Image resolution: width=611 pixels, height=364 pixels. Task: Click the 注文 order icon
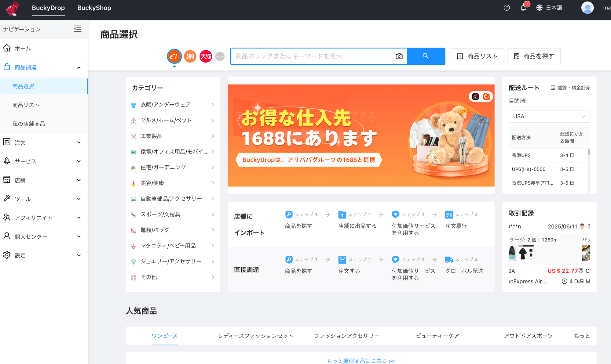[x=7, y=142]
